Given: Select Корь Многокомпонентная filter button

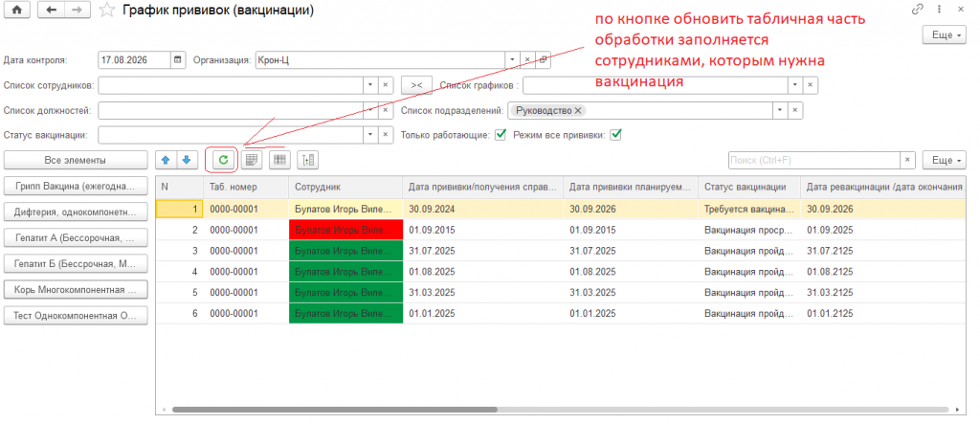Looking at the screenshot, I should click(76, 290).
